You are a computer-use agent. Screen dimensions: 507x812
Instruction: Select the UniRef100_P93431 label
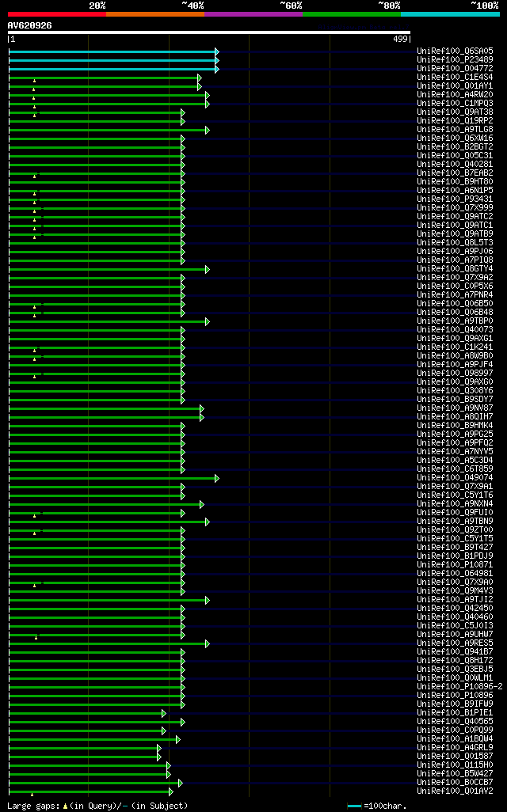pyautogui.click(x=456, y=199)
